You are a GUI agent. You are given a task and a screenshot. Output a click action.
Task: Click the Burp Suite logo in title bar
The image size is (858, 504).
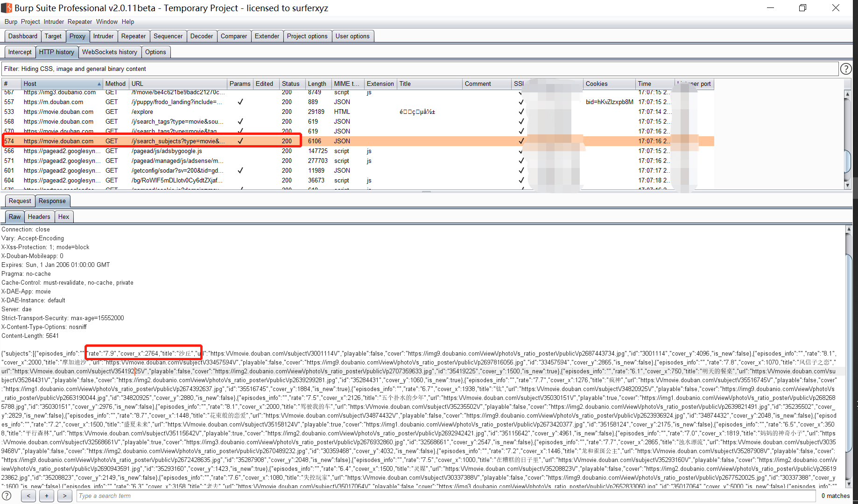[7, 8]
